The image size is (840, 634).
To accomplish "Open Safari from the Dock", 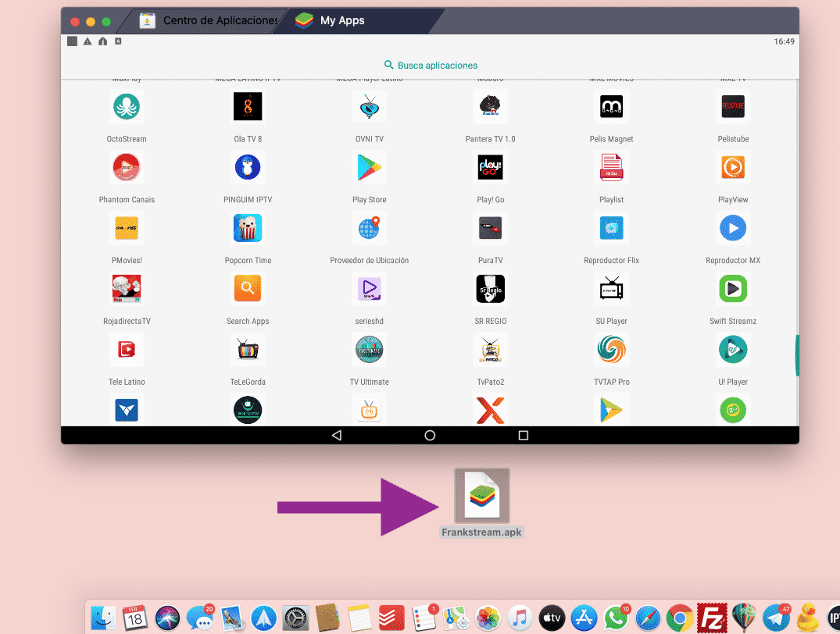I will [x=648, y=618].
